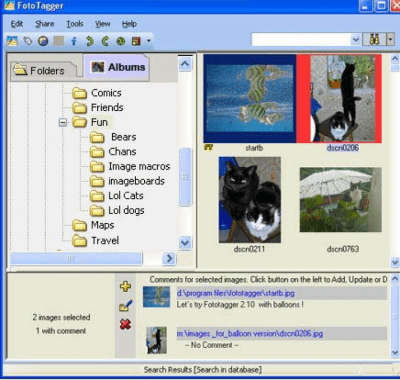Screen dimensions: 400x380
Task: Click the '-- No Comment --' text
Action: [211, 345]
